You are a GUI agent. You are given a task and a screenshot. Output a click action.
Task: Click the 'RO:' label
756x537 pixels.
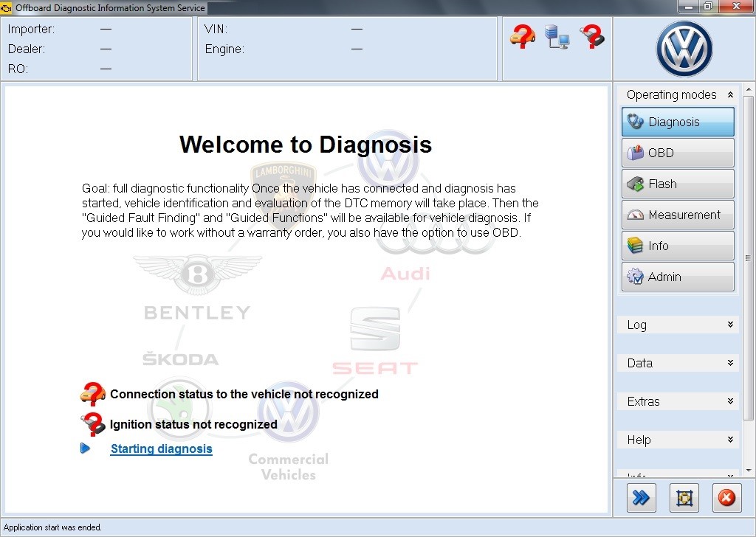18,69
